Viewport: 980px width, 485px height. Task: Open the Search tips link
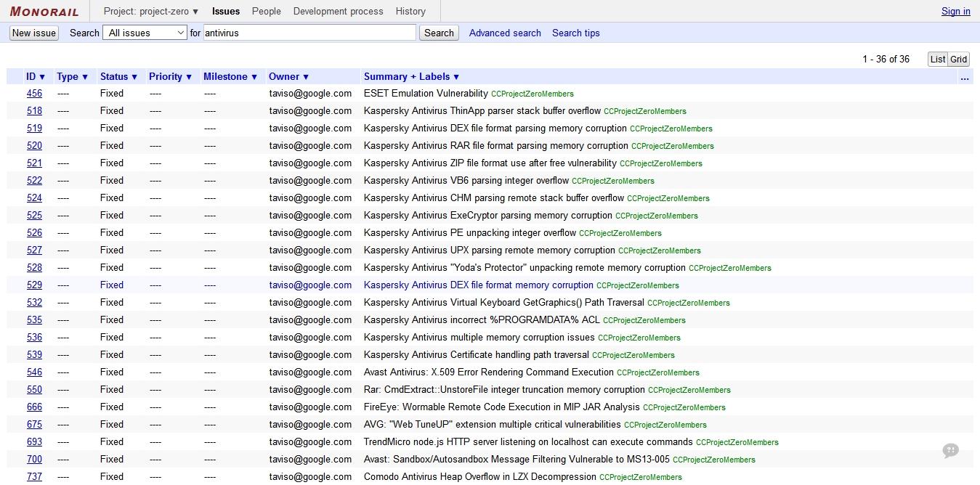(x=576, y=33)
